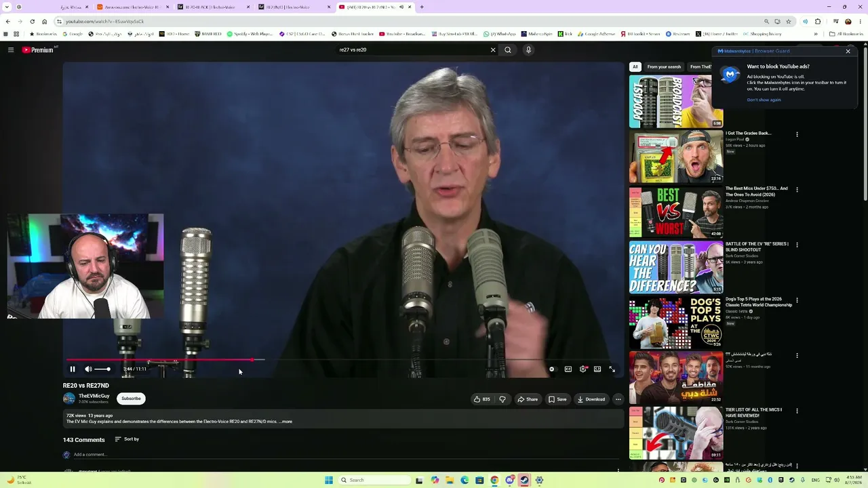868x488 pixels.
Task: Reload the current page
Action: click(32, 21)
